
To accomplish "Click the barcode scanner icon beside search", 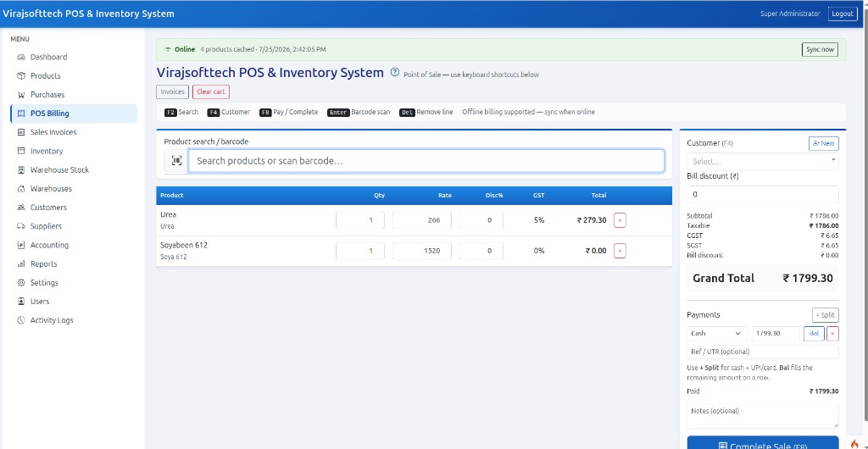I will (176, 161).
